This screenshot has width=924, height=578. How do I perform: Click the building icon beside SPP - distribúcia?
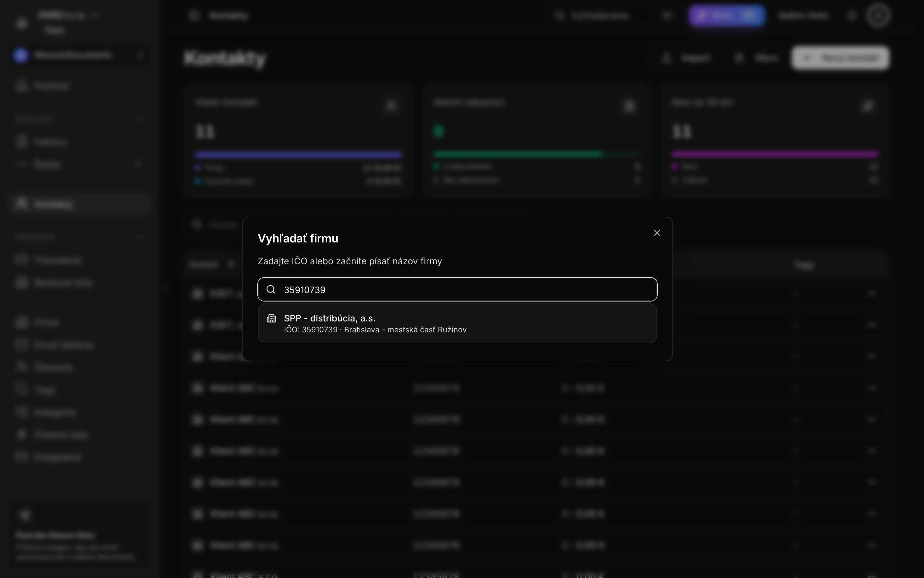pyautogui.click(x=271, y=318)
